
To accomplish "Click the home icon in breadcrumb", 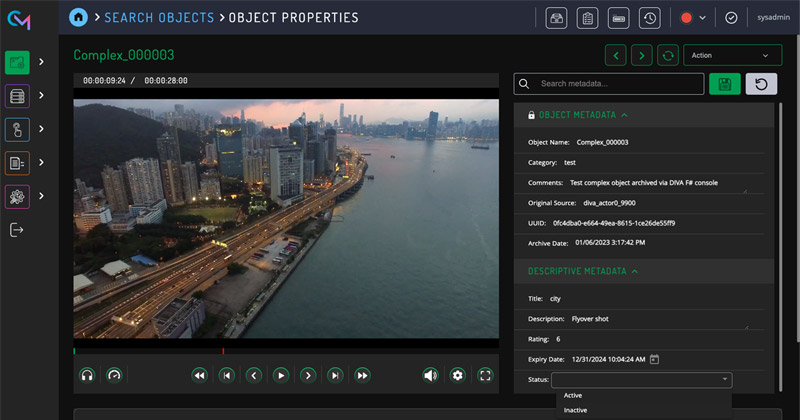I will point(78,17).
